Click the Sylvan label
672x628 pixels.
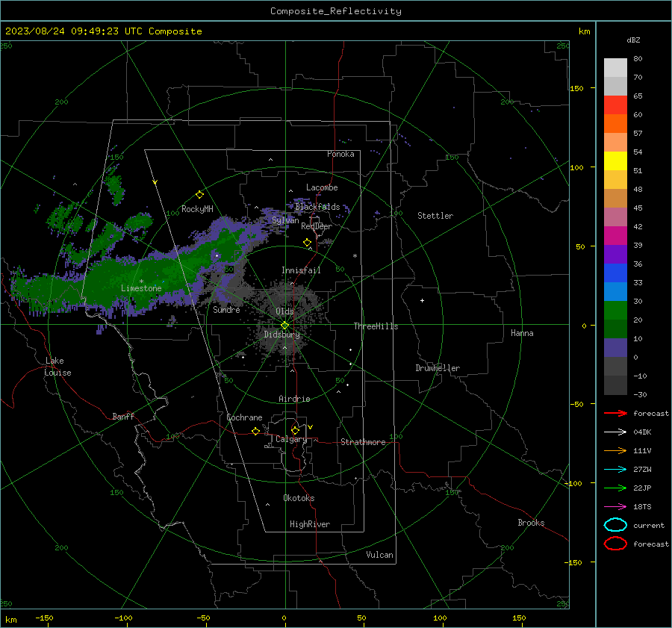(285, 220)
